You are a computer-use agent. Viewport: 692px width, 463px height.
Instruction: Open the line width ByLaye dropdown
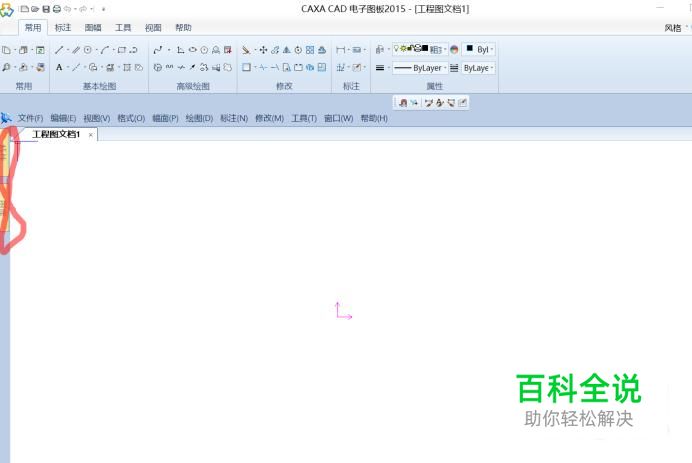(x=478, y=68)
